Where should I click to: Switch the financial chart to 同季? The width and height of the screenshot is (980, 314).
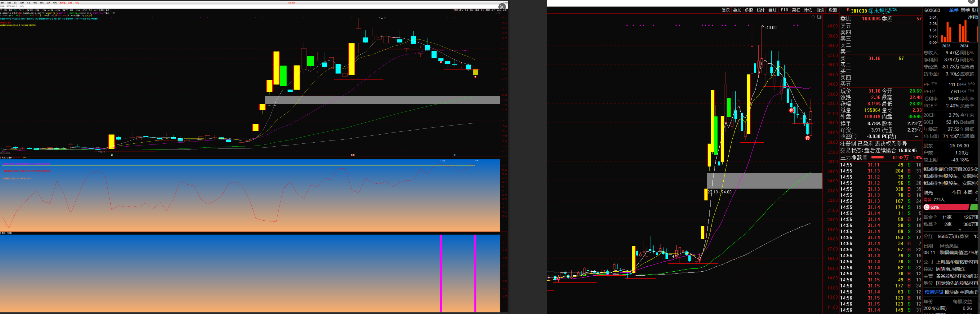tap(965, 11)
